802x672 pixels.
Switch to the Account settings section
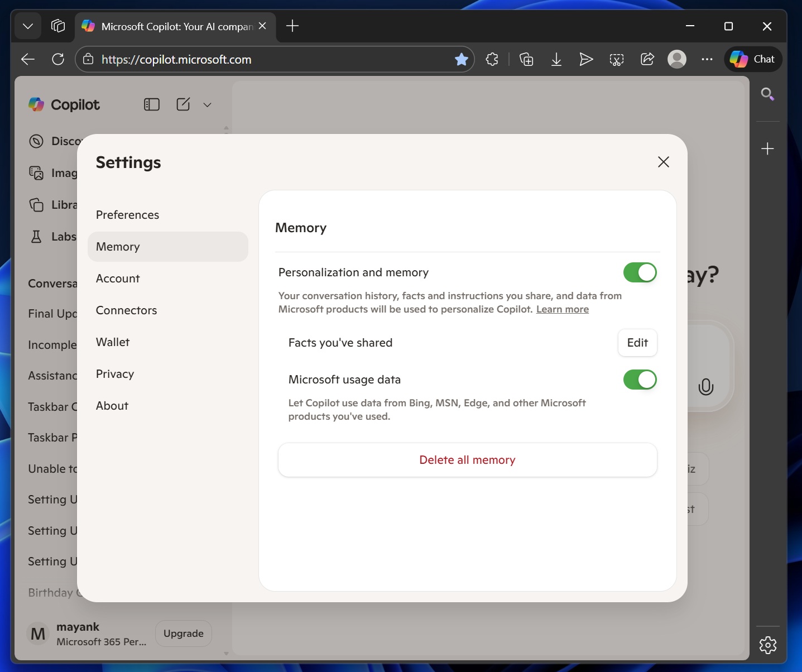118,278
